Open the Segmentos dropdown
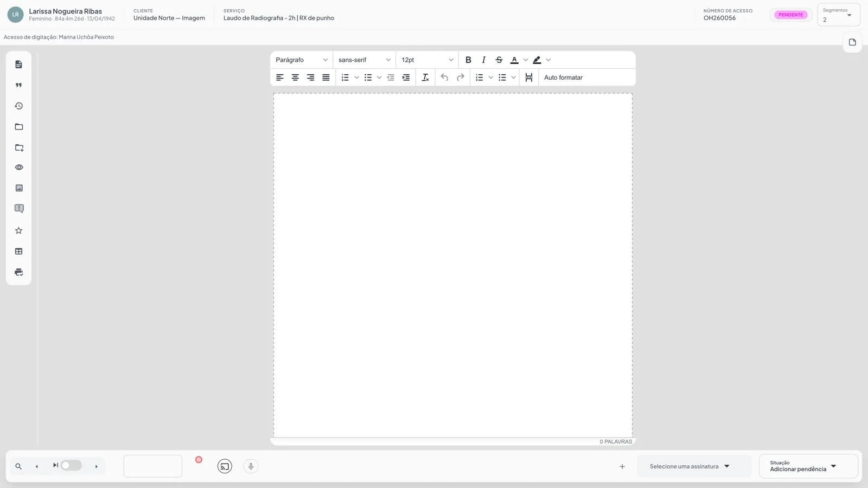This screenshot has height=488, width=868. tap(839, 15)
